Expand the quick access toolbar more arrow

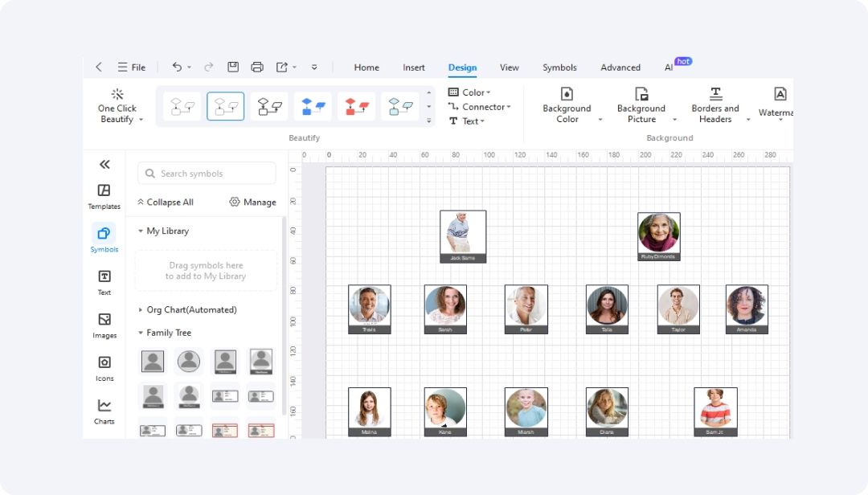(x=314, y=67)
